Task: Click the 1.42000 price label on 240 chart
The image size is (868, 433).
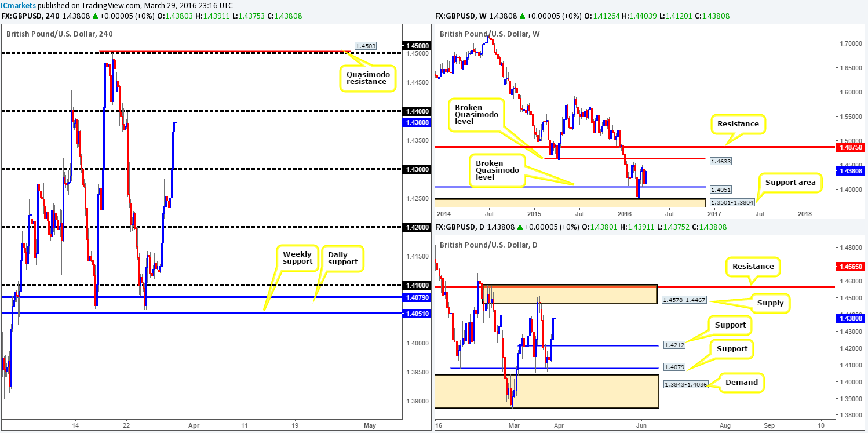Action: (417, 227)
